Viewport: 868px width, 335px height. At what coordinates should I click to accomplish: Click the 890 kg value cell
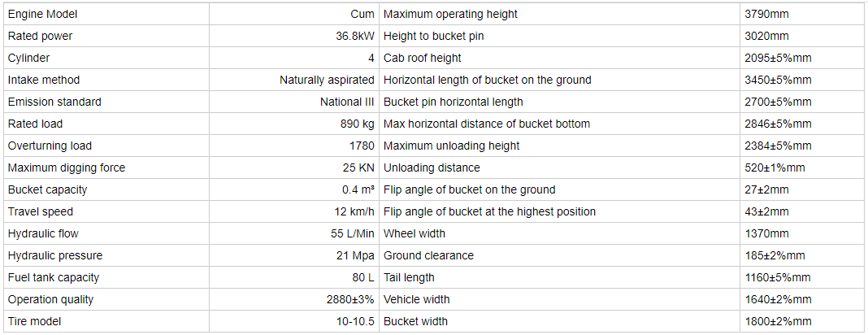point(294,124)
